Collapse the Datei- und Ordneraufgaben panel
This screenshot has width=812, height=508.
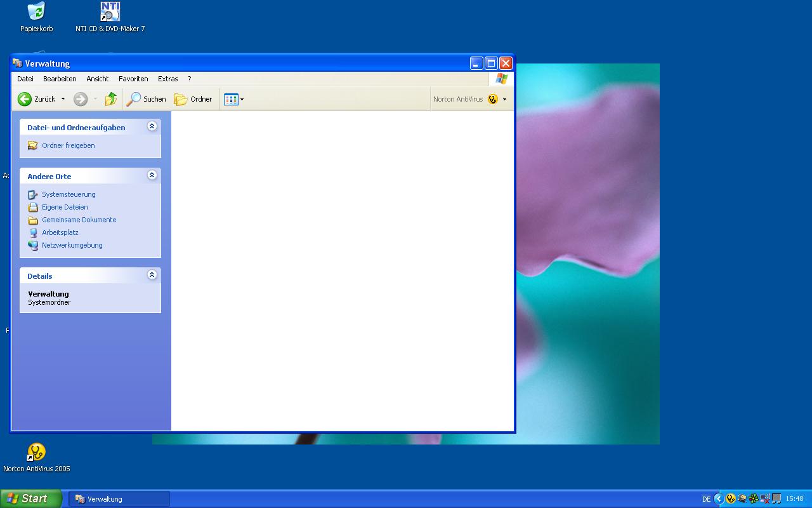pyautogui.click(x=152, y=126)
